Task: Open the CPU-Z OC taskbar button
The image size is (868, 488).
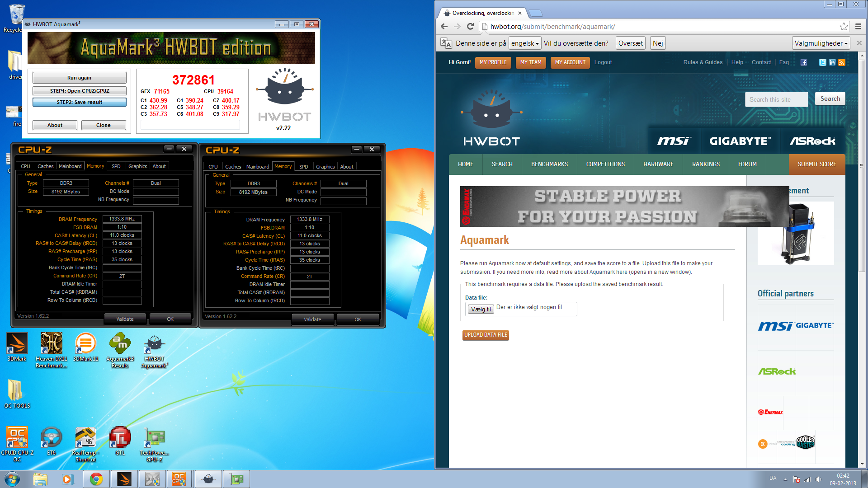Action: (x=179, y=479)
